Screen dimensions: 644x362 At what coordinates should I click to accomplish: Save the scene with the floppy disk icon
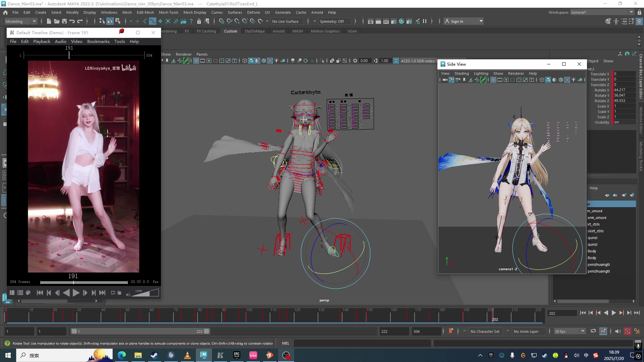coord(64,21)
